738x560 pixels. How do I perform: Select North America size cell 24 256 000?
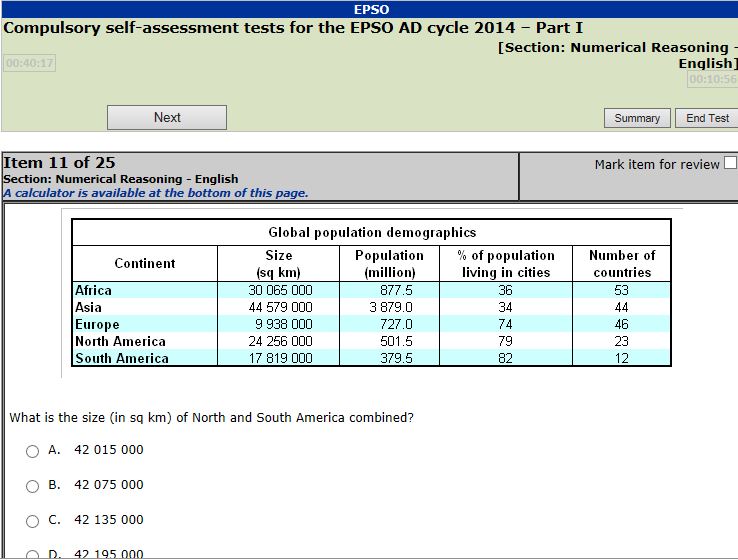pos(280,341)
